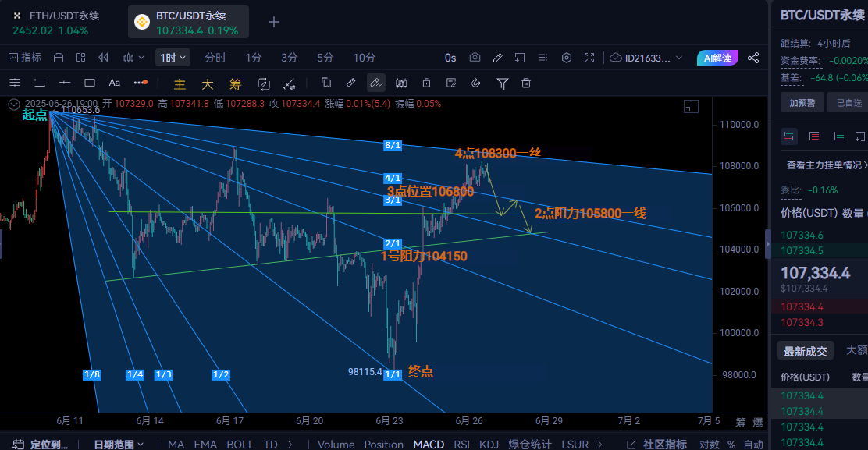Click the camera screenshot icon

pyautogui.click(x=475, y=58)
